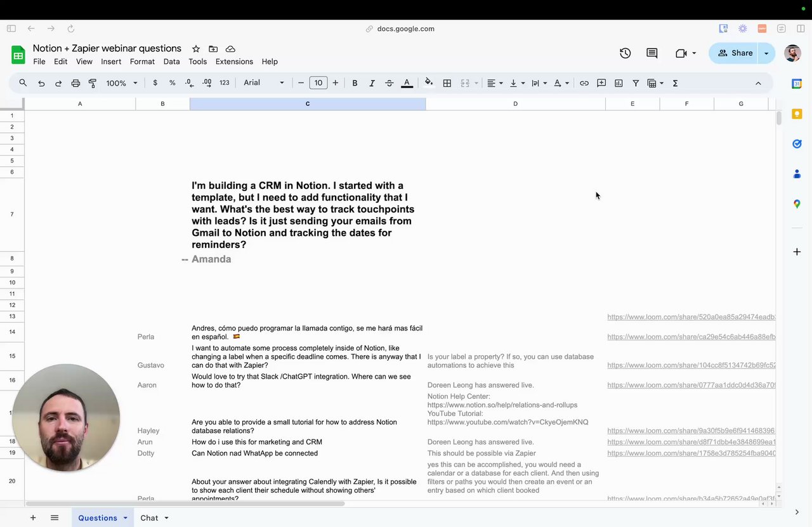The height and width of the screenshot is (527, 812).
Task: Click Get add-ons plus icon in side panel
Action: (x=797, y=252)
